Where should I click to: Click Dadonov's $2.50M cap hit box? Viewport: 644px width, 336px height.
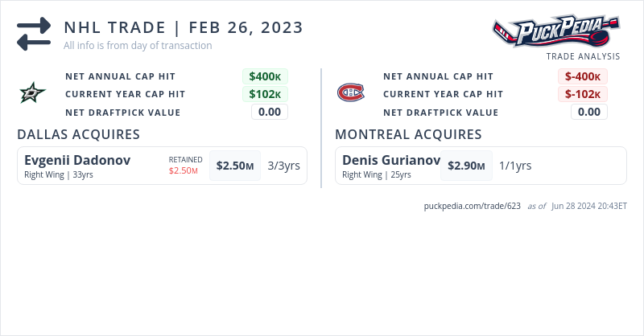(235, 166)
